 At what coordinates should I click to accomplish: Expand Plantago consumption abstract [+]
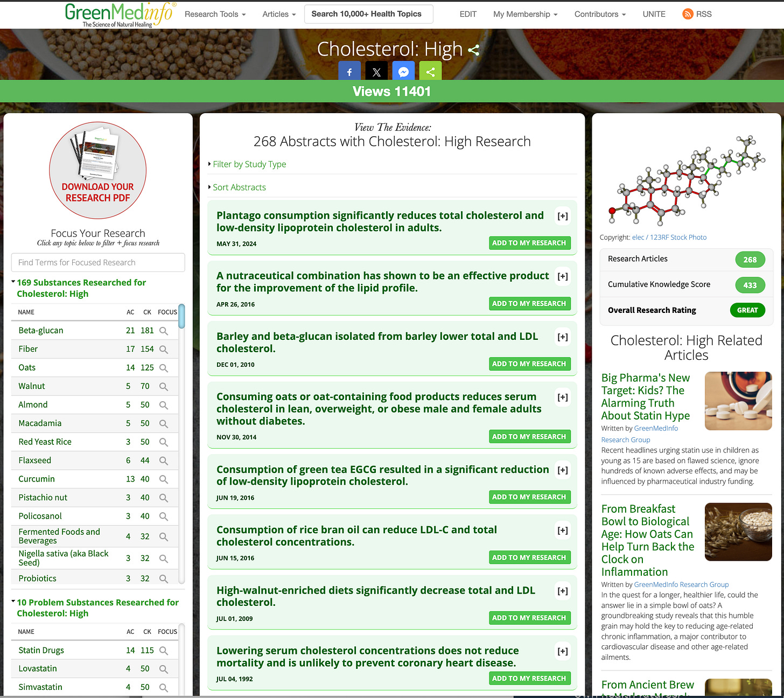coord(563,217)
